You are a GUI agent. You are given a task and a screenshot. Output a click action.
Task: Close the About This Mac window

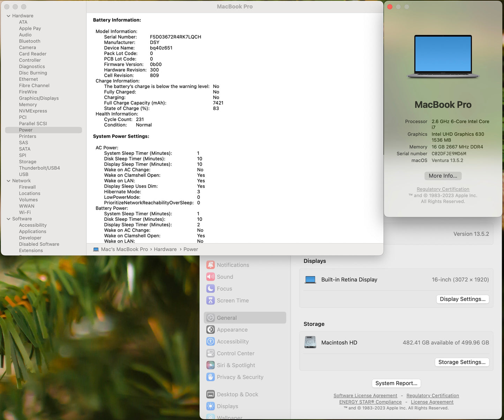tap(390, 7)
